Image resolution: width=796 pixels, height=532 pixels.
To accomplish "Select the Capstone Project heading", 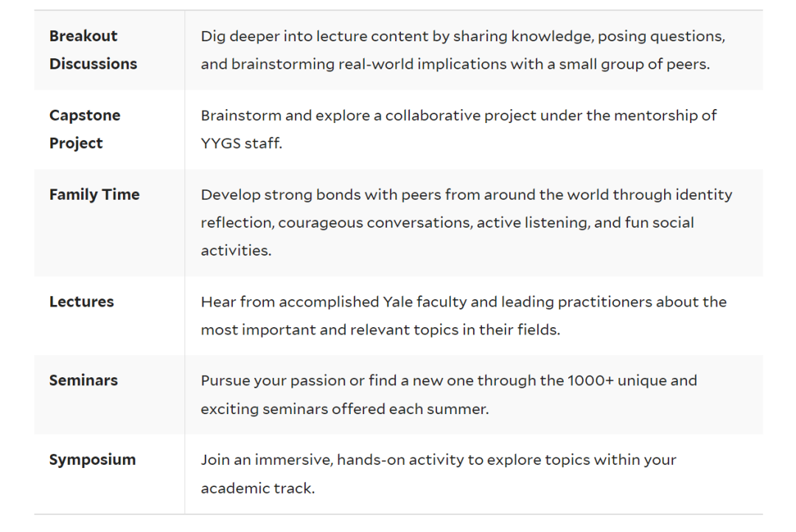I will pos(85,129).
